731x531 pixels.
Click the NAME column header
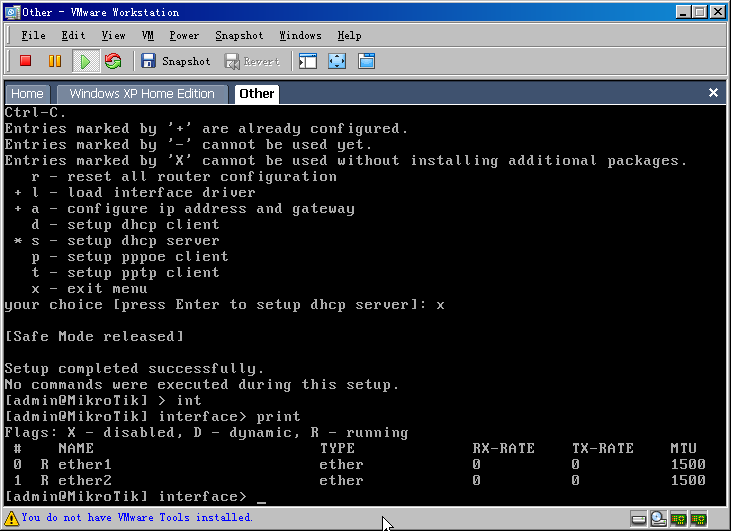pos(76,448)
